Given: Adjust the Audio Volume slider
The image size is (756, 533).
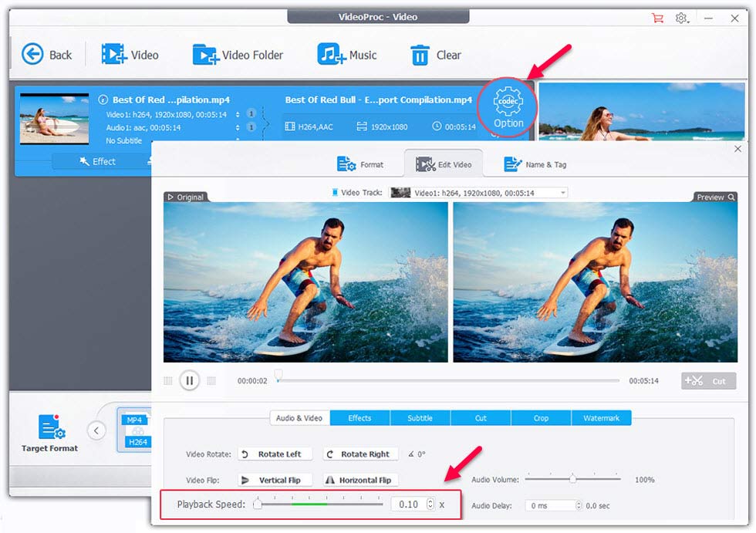Looking at the screenshot, I should tap(572, 479).
